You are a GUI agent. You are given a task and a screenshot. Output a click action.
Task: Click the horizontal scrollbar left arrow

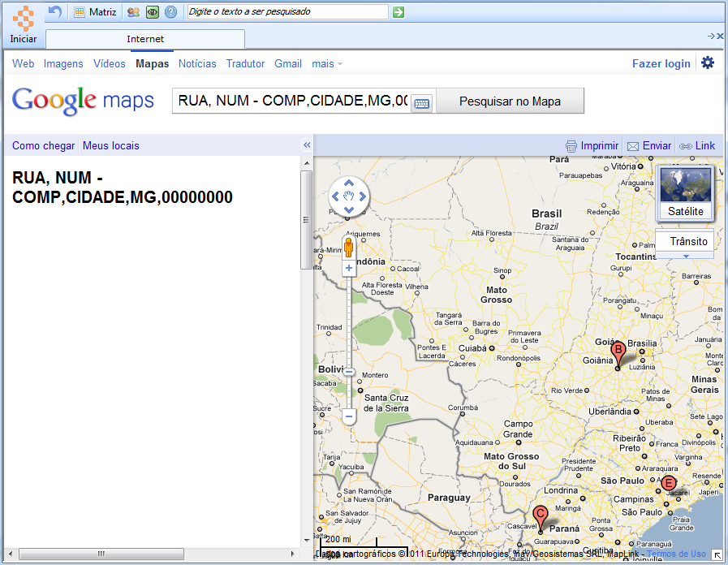coord(11,554)
